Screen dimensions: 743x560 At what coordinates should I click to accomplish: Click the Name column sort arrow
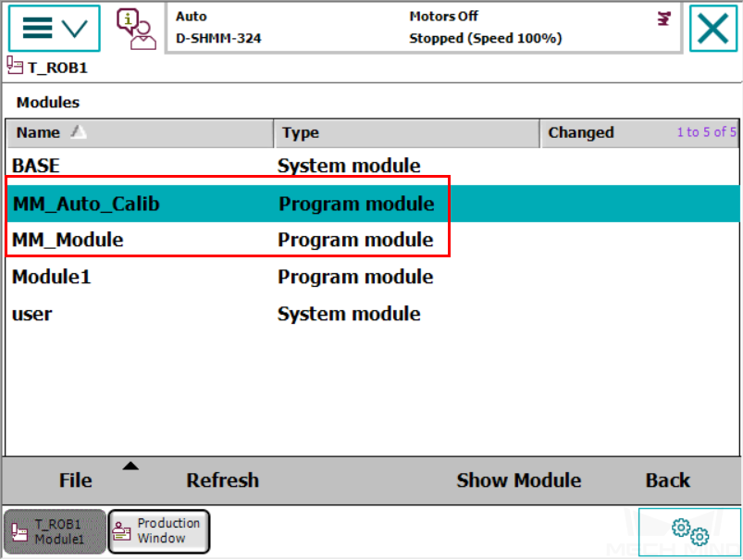point(79,131)
